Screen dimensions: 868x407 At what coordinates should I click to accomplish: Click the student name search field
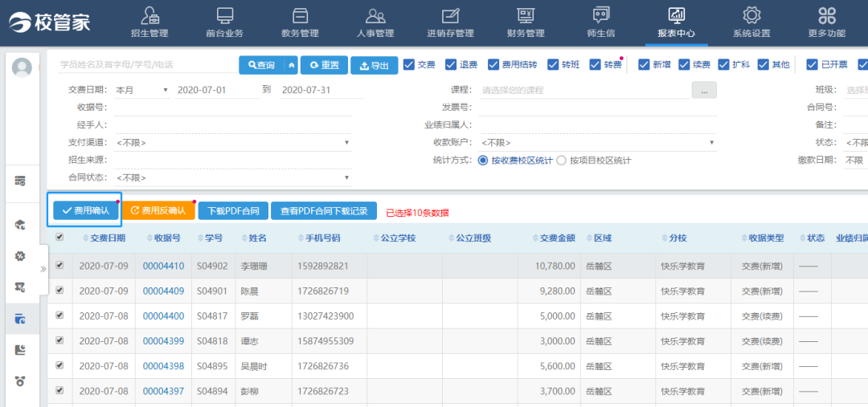146,65
